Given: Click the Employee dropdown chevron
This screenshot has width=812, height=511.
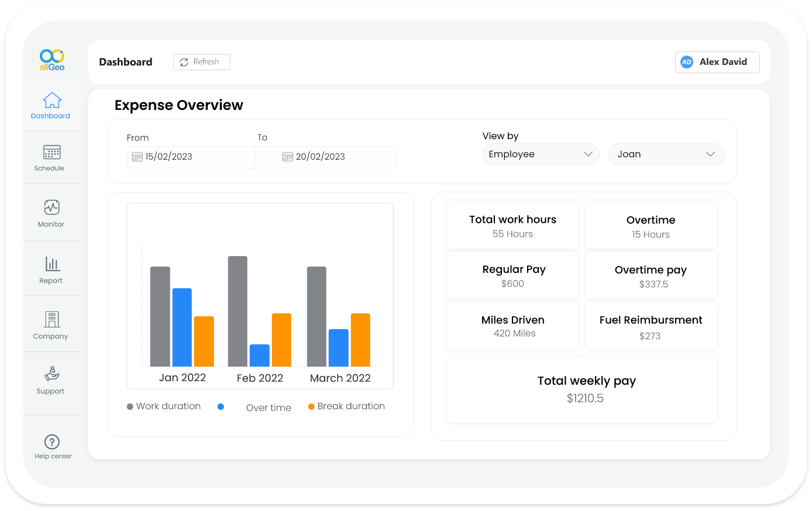Looking at the screenshot, I should coord(588,154).
